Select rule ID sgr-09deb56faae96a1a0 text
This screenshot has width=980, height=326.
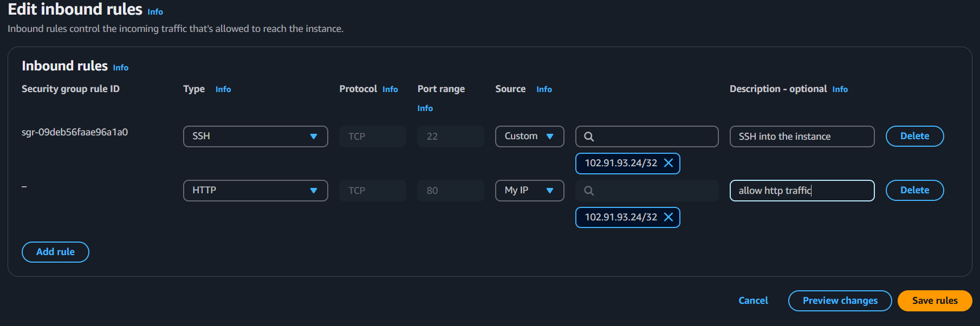pyautogui.click(x=75, y=132)
